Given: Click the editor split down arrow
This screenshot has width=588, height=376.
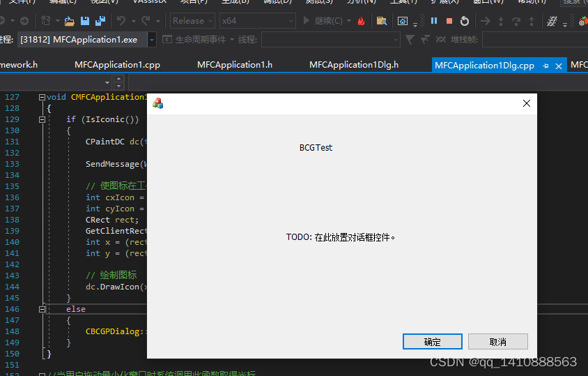Looking at the screenshot, I should [x=119, y=86].
